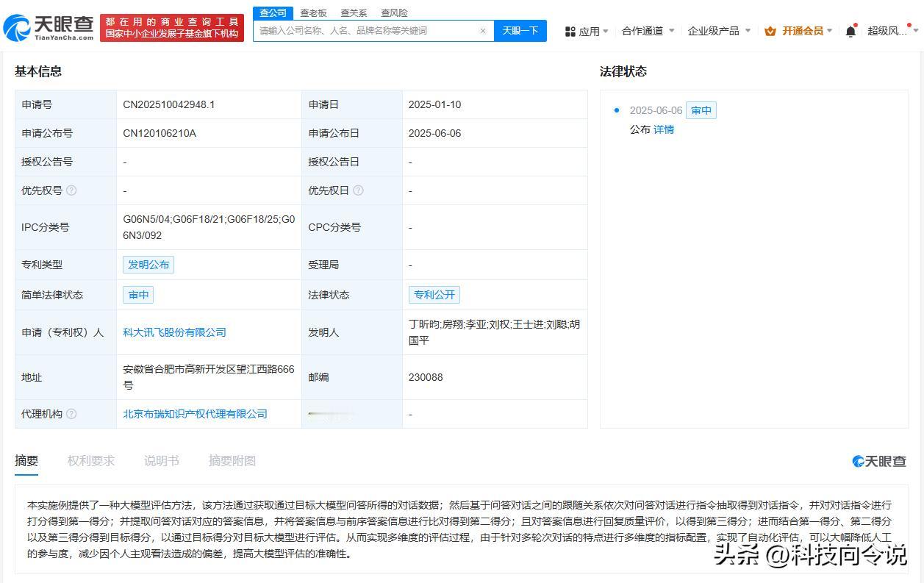Screen dimensions: 924x583
Task: Click 审中 tag in 简单法律状态 row
Action: click(138, 295)
